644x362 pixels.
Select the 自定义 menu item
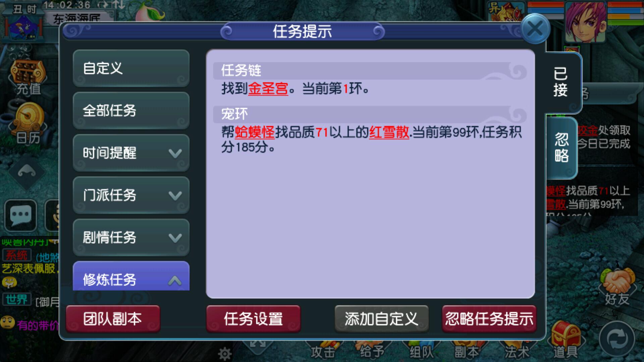[131, 69]
